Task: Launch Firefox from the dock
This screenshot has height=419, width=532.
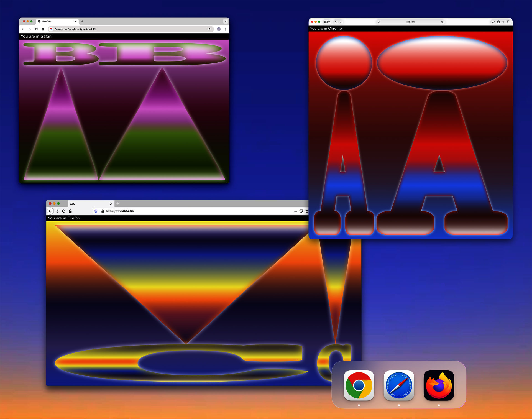Action: [439, 385]
